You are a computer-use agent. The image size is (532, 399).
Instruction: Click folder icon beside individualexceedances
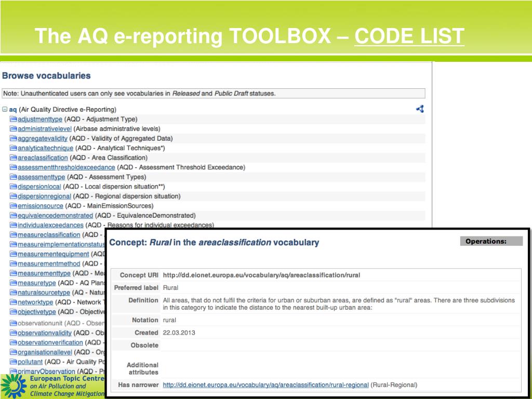point(13,225)
